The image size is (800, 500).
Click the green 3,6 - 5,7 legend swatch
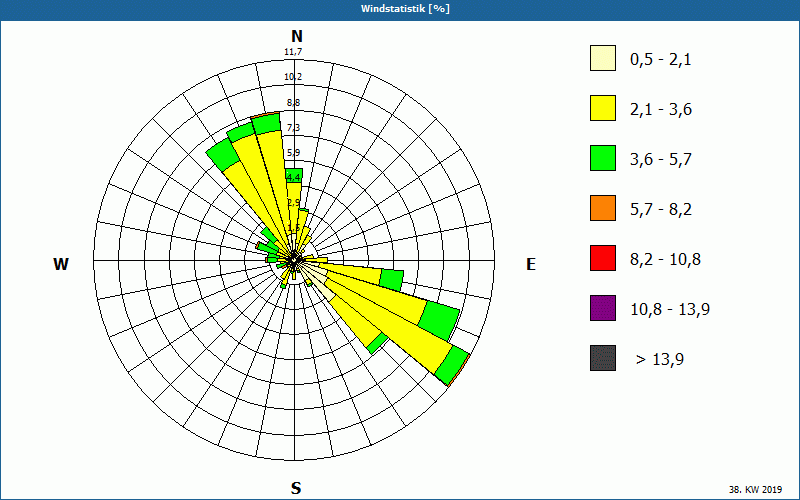pyautogui.click(x=603, y=158)
